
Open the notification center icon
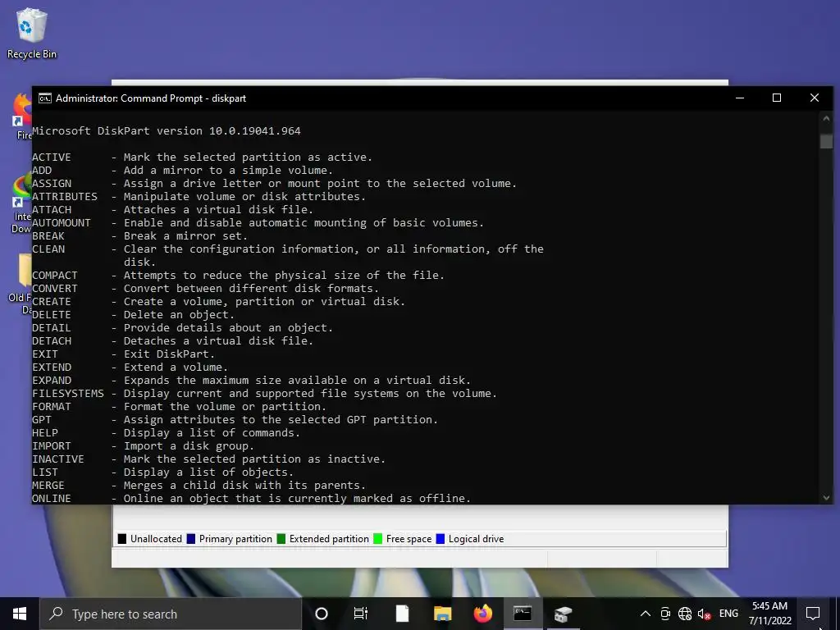[x=813, y=614]
